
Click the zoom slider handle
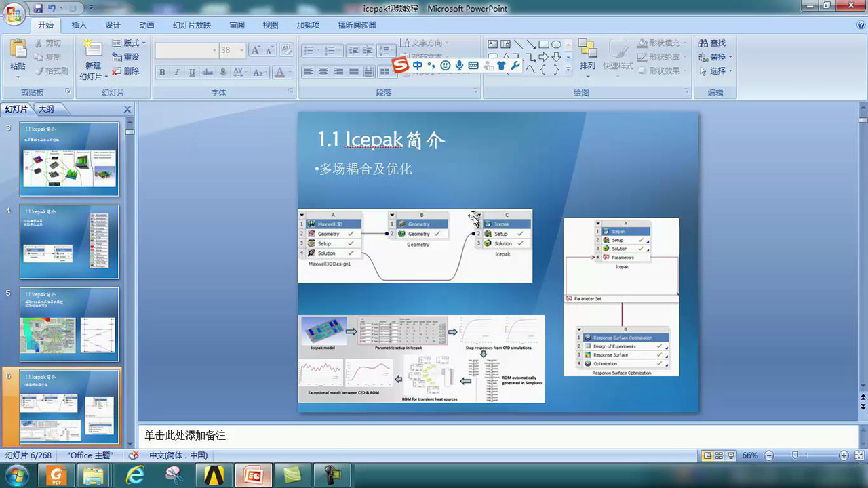pyautogui.click(x=795, y=455)
